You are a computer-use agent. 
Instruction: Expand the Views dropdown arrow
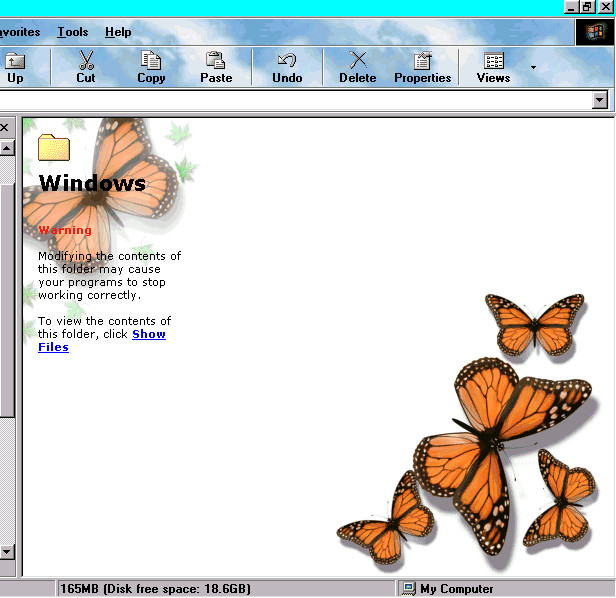tap(533, 68)
